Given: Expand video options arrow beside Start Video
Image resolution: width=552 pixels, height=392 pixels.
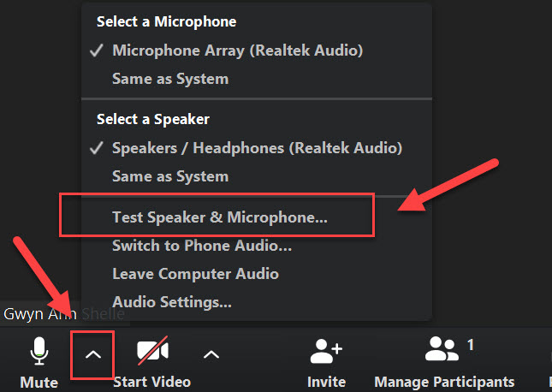Looking at the screenshot, I should [x=211, y=354].
